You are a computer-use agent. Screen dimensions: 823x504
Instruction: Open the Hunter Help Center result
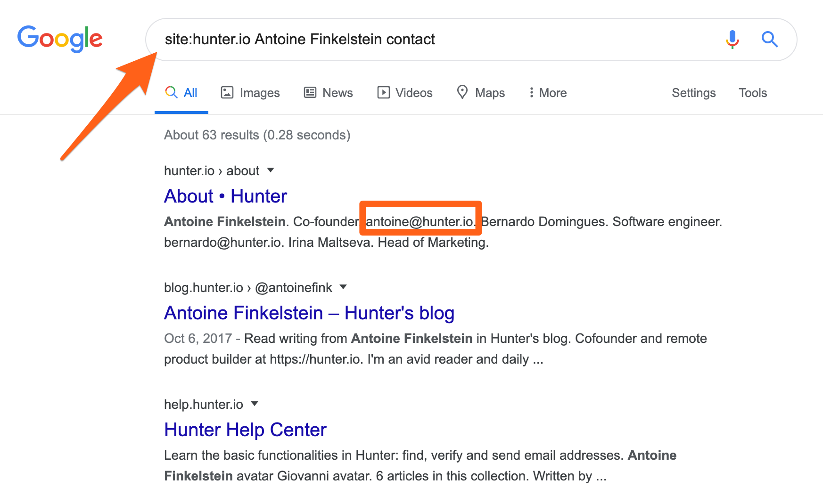[x=245, y=430]
